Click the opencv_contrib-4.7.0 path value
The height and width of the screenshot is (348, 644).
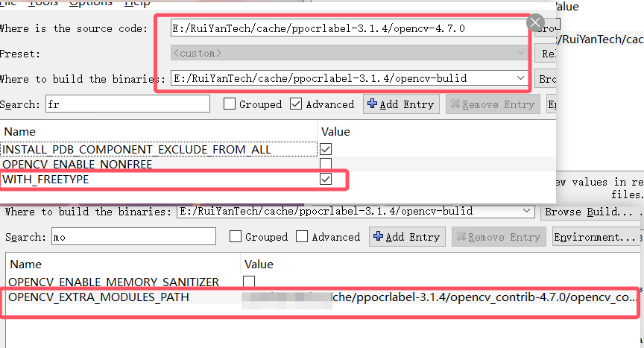(x=440, y=297)
